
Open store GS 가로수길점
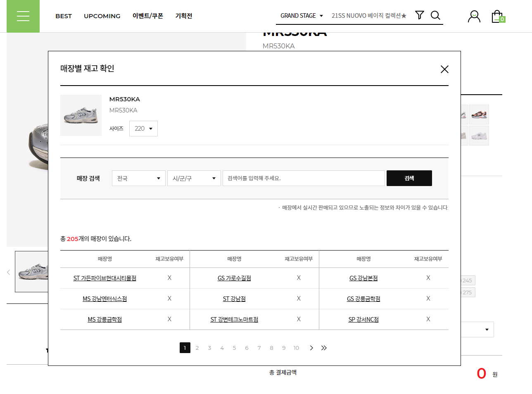pos(234,278)
